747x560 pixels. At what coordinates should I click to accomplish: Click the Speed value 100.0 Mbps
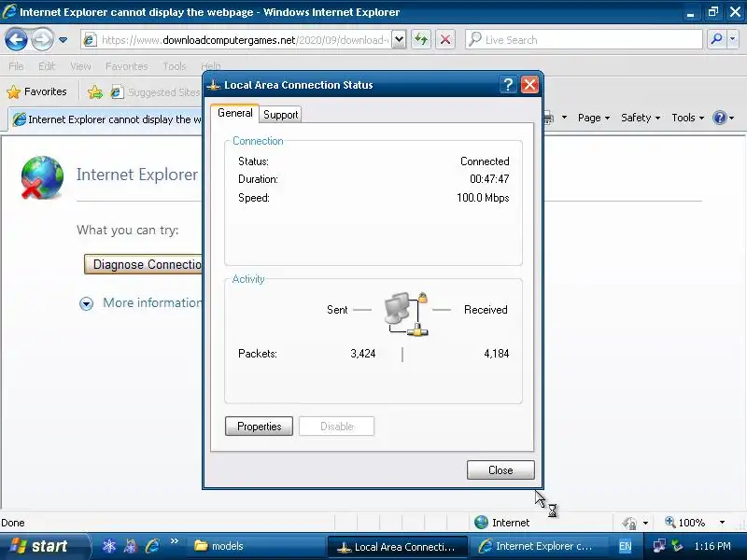click(x=483, y=198)
